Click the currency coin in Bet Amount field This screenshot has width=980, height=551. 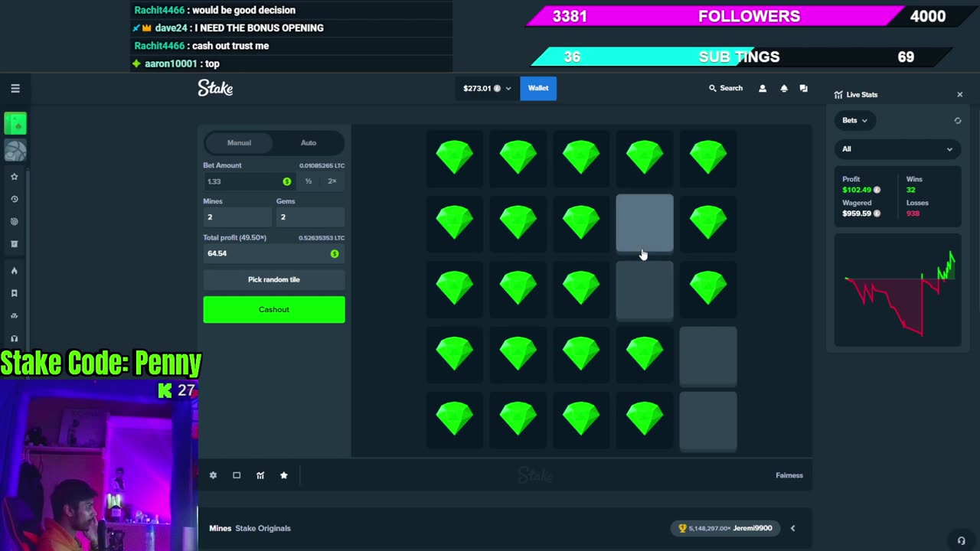click(x=287, y=181)
